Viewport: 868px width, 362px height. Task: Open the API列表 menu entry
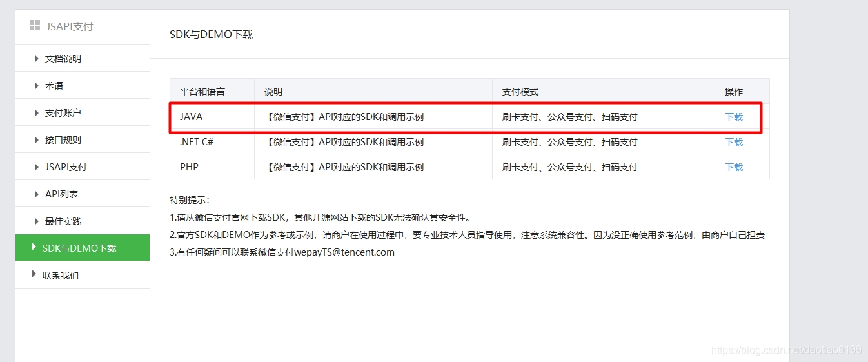point(62,194)
